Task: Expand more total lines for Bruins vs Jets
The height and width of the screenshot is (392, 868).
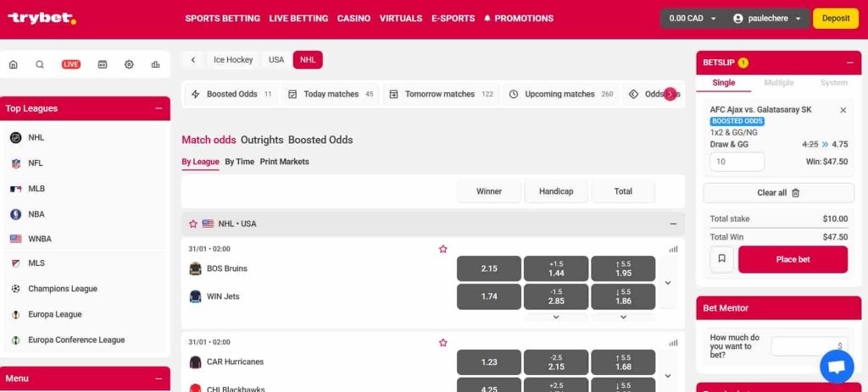Action: click(623, 317)
